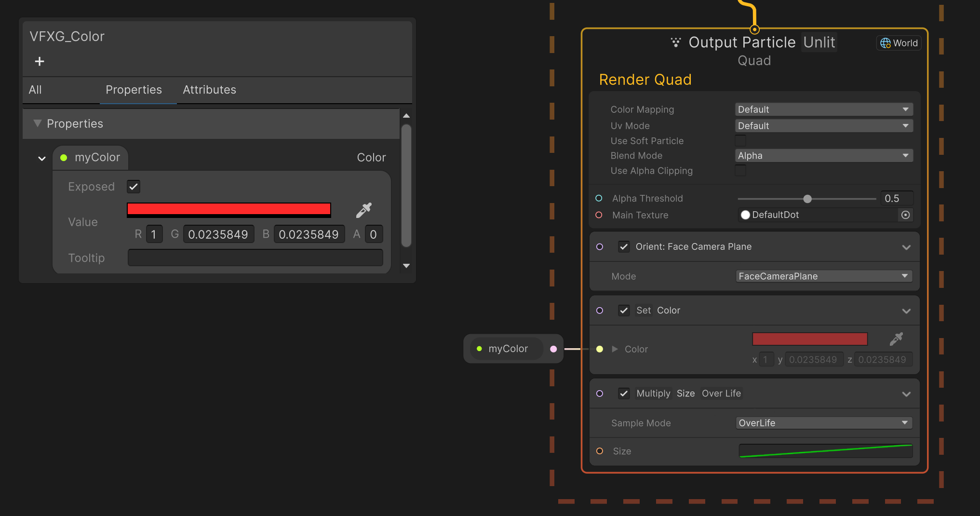Click the red color swatch of myColor
Screen dimensions: 980x516
click(x=228, y=209)
